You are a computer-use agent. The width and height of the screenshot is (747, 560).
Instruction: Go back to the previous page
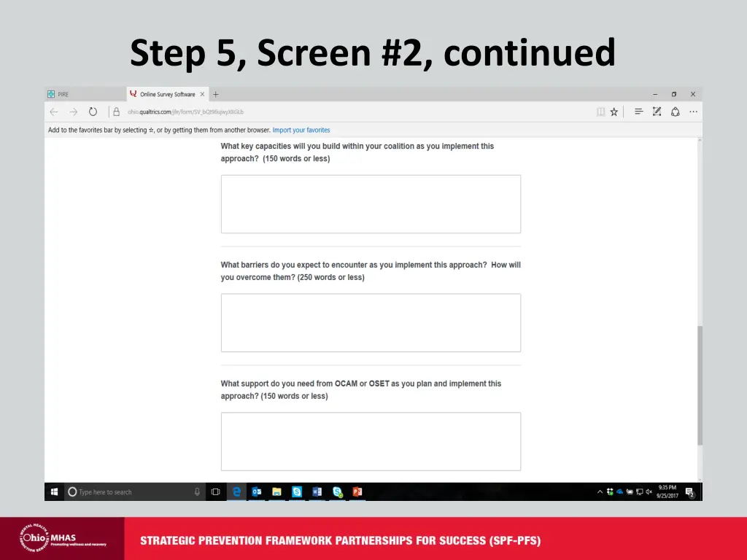pos(54,112)
